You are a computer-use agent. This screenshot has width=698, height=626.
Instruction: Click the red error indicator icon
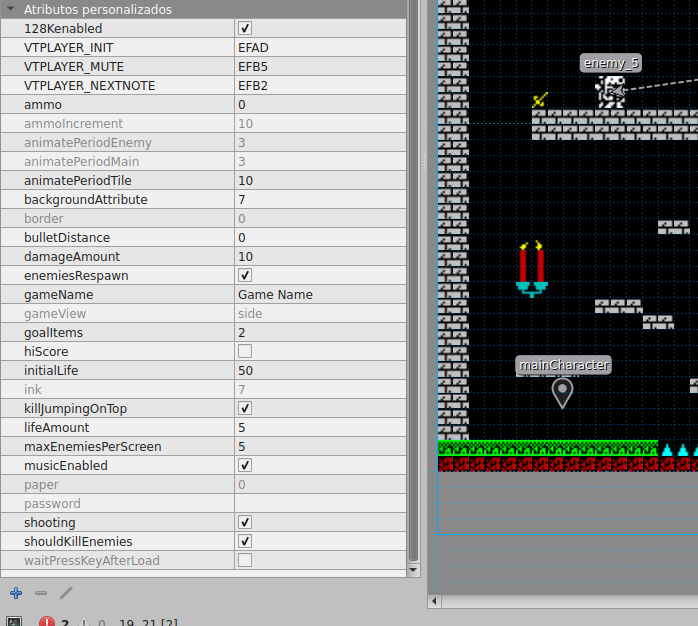47,622
